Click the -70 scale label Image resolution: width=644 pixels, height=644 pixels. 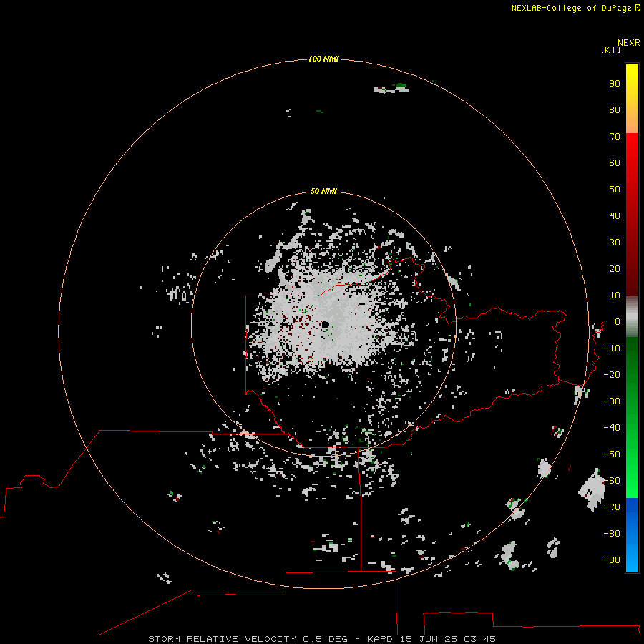pyautogui.click(x=612, y=507)
